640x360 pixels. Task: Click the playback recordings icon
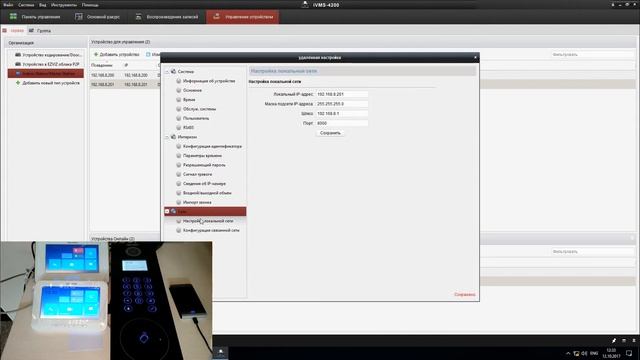tap(138, 16)
